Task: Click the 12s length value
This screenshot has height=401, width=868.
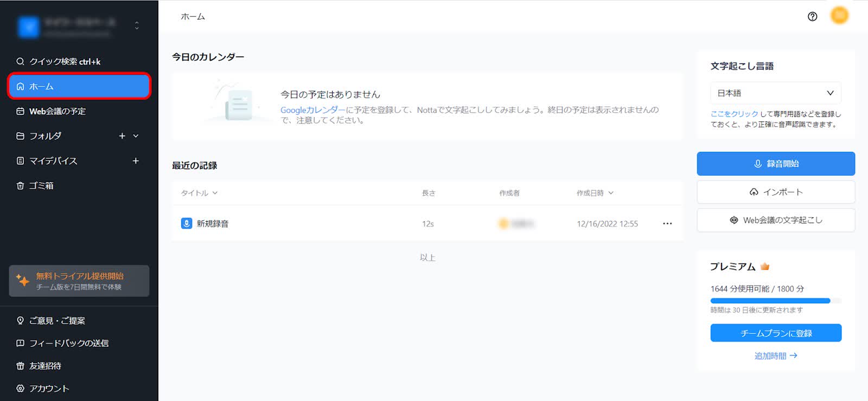Action: (428, 224)
